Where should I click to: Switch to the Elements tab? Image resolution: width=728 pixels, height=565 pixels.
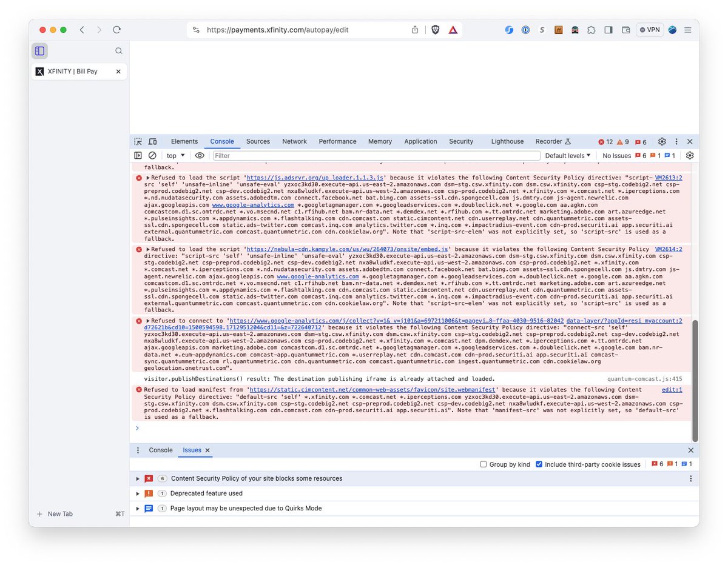184,141
